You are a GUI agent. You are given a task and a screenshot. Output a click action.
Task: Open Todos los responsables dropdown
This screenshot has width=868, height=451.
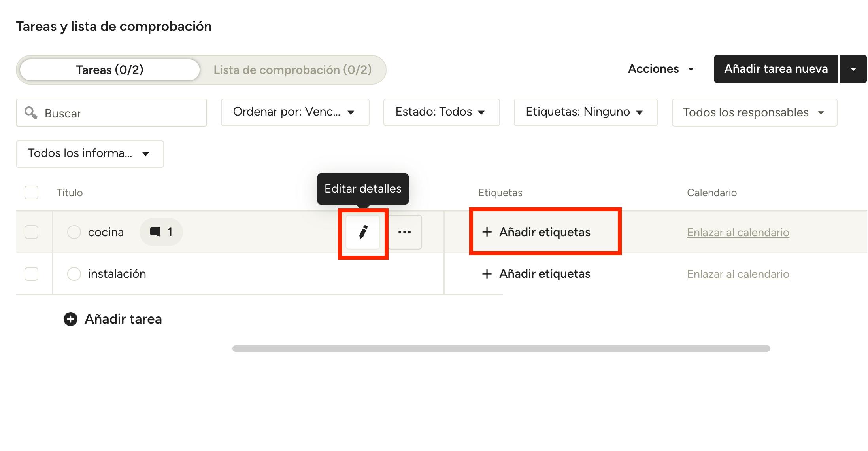tap(754, 113)
